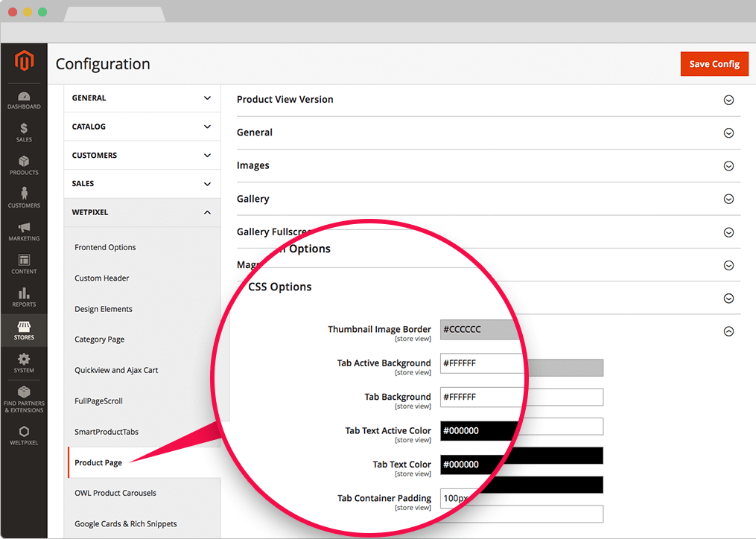Expand the CATALOG configuration group
Viewport: 756px width, 539px height.
coord(142,127)
